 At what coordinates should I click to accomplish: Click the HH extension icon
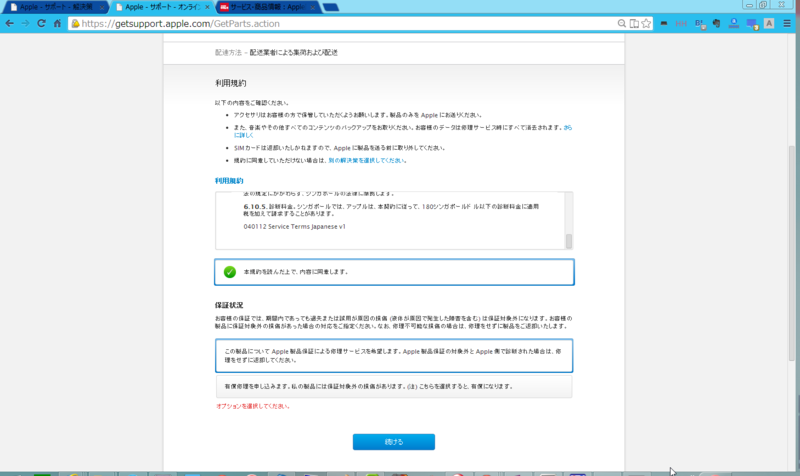point(681,23)
